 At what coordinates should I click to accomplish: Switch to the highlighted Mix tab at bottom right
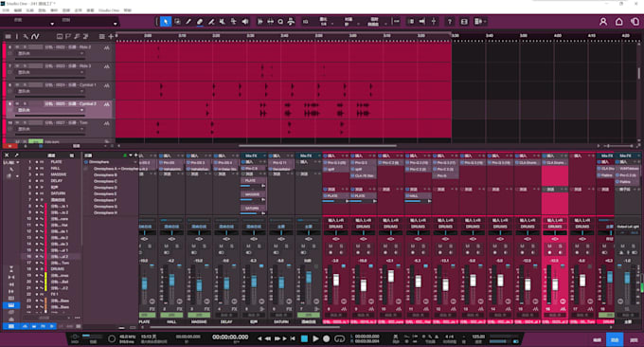(615, 340)
